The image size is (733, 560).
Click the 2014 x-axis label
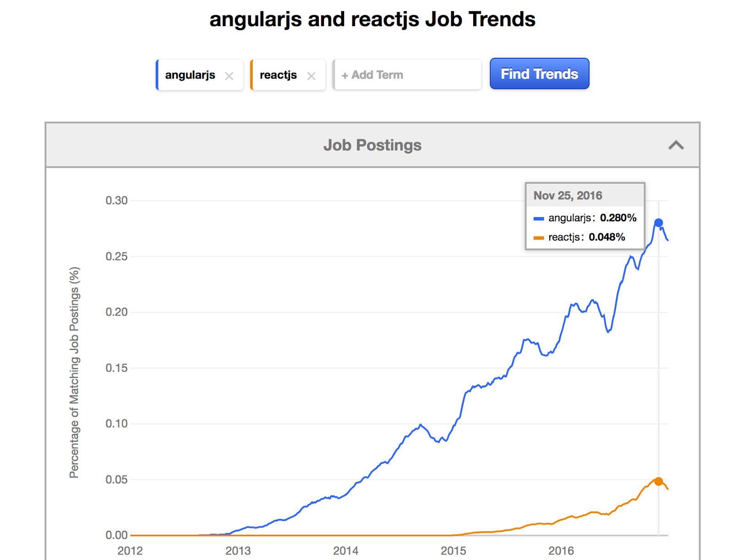tap(345, 551)
